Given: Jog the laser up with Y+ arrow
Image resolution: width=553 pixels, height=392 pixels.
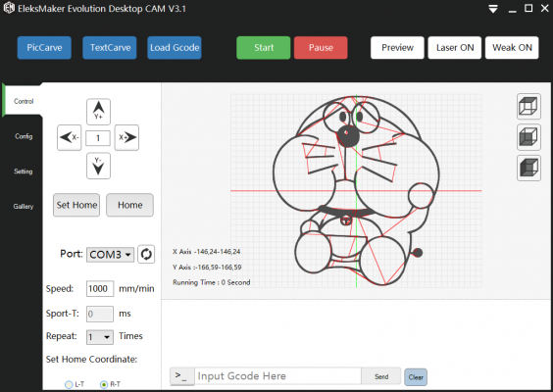Looking at the screenshot, I should click(x=98, y=112).
